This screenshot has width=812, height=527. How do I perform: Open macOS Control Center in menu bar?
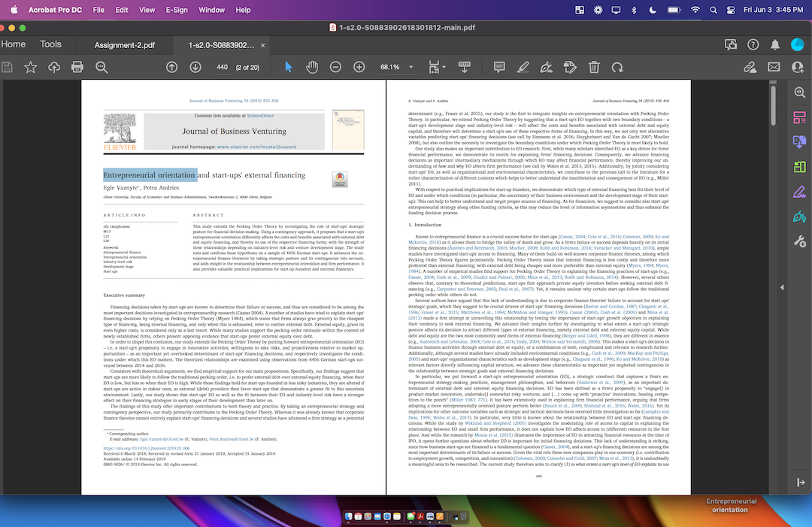click(x=731, y=10)
